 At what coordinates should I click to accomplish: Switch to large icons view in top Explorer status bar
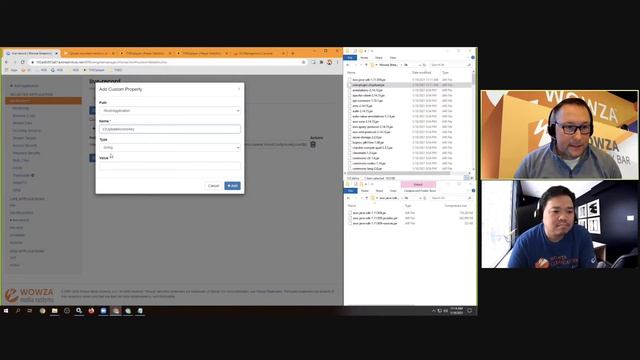pyautogui.click(x=471, y=178)
